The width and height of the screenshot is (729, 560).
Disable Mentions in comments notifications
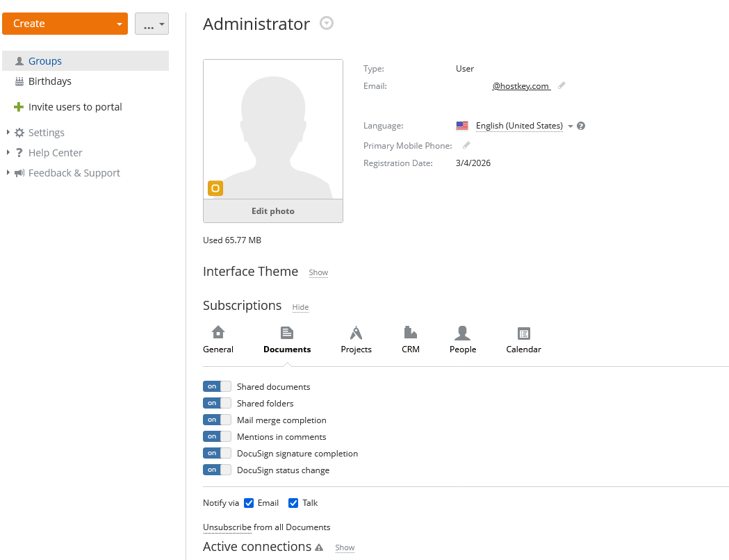217,436
